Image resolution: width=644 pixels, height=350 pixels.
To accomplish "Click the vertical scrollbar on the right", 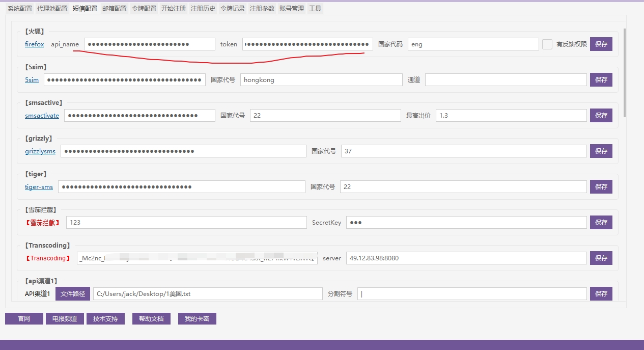I will point(624,72).
